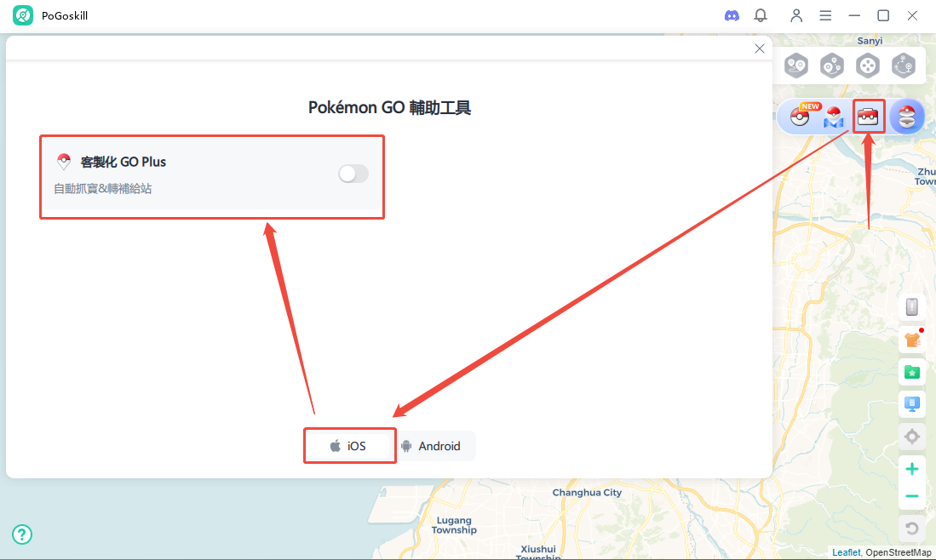This screenshot has width=936, height=560.
Task: Click the Pokémon GO 輔助工具 heading
Action: pyautogui.click(x=389, y=107)
